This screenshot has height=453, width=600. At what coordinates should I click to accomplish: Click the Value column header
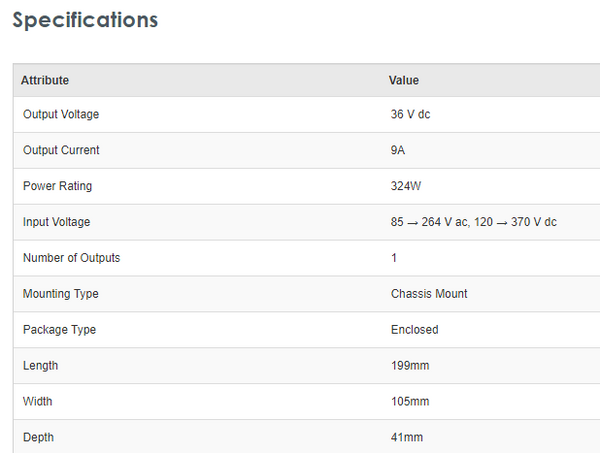pyautogui.click(x=404, y=80)
